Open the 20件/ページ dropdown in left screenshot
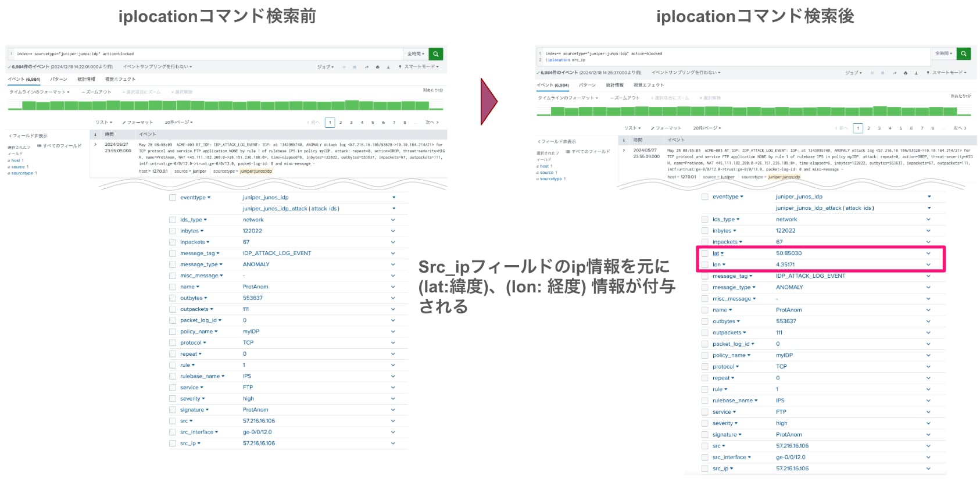Screen dimensions: 980x479 click(179, 122)
